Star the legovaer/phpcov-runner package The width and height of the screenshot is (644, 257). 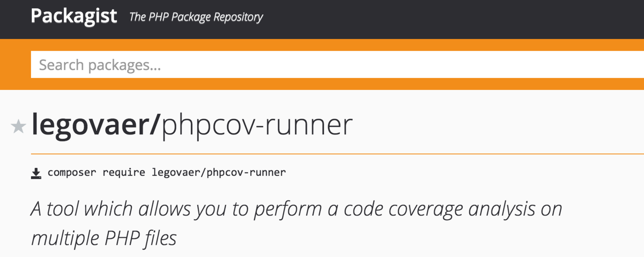click(18, 126)
